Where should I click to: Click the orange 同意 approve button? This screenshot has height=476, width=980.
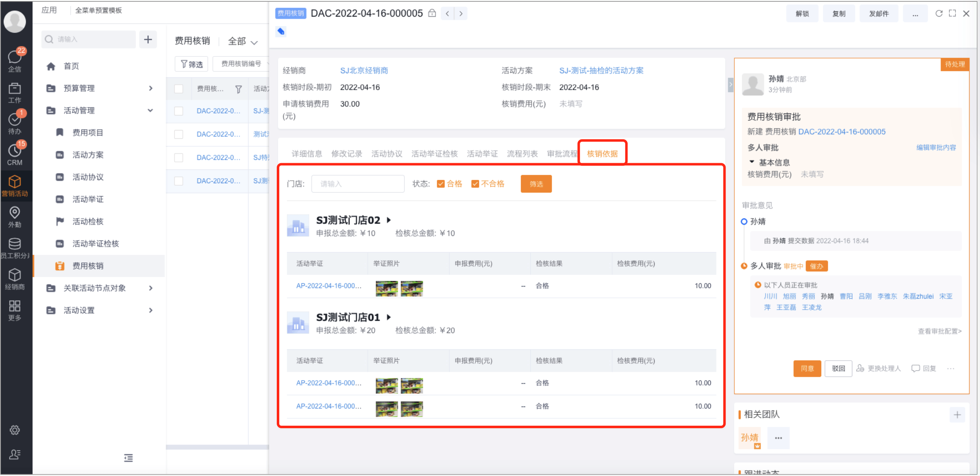(807, 368)
